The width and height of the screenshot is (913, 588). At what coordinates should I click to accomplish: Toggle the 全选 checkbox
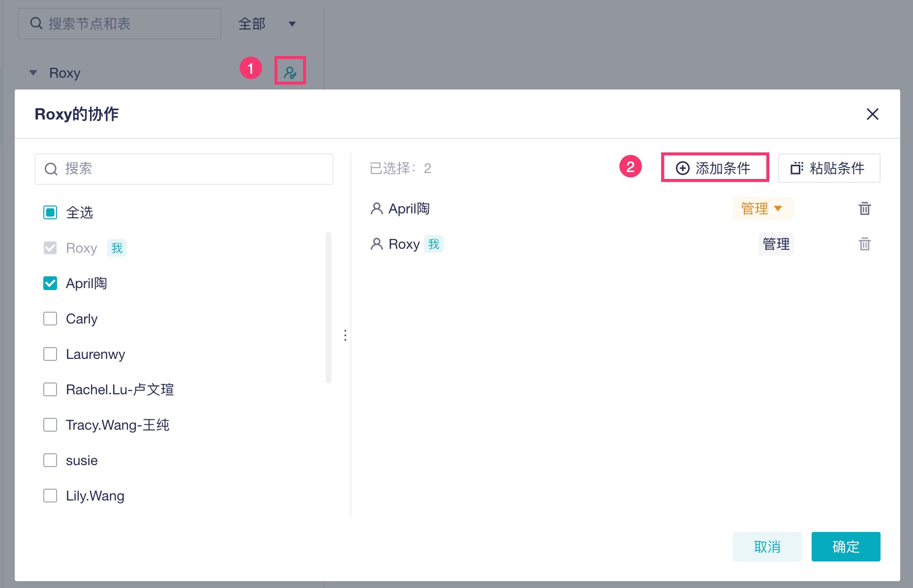point(50,212)
